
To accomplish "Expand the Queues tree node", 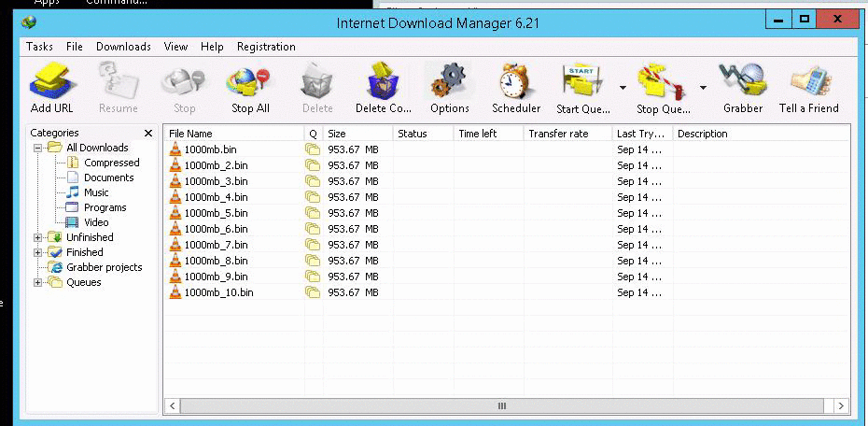I will (37, 282).
